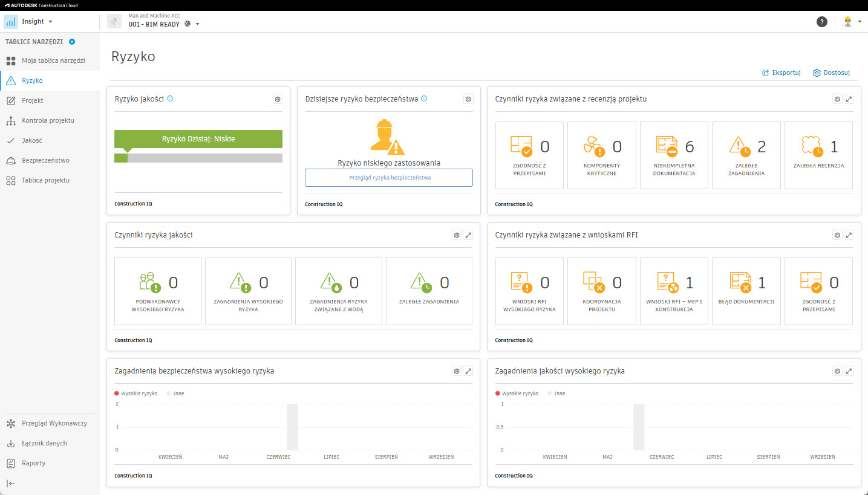
Task: Open settings gear on RFI risk factors card
Action: coord(837,235)
